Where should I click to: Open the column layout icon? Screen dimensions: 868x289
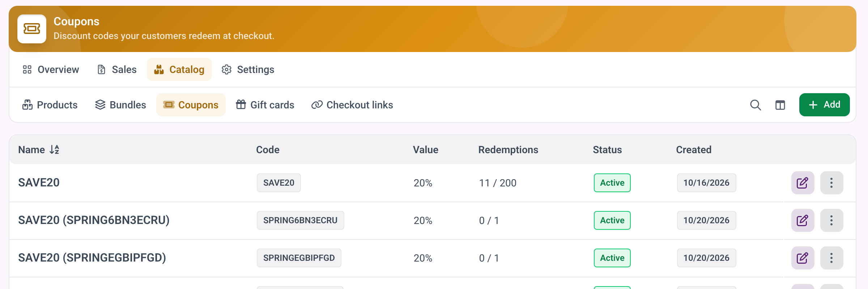[780, 105]
